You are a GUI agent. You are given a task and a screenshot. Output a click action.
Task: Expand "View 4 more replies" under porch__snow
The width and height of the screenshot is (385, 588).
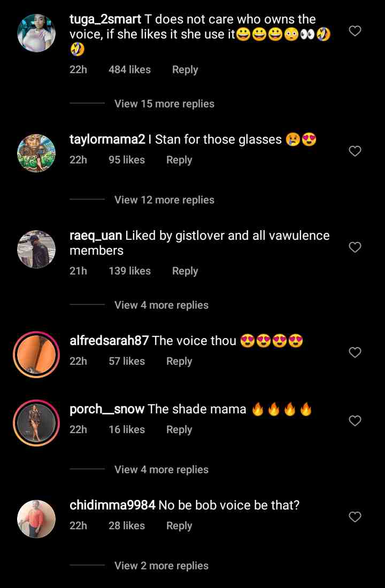(x=161, y=469)
